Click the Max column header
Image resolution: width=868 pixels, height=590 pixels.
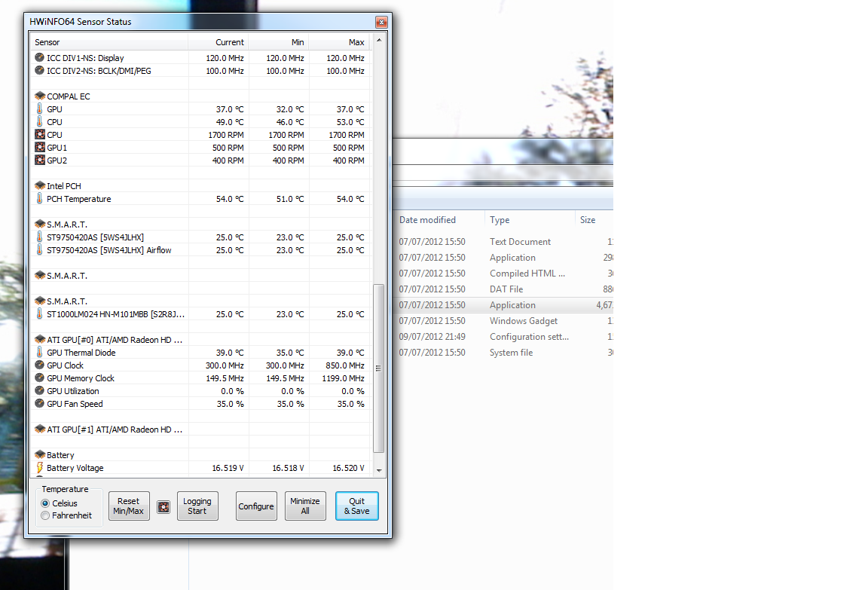[339, 42]
